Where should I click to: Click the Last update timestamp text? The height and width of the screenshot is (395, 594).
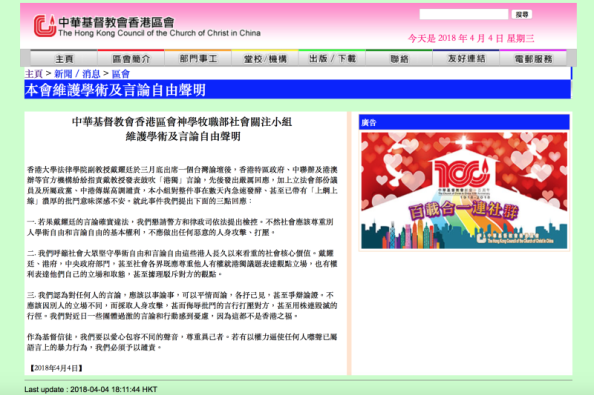point(91,389)
